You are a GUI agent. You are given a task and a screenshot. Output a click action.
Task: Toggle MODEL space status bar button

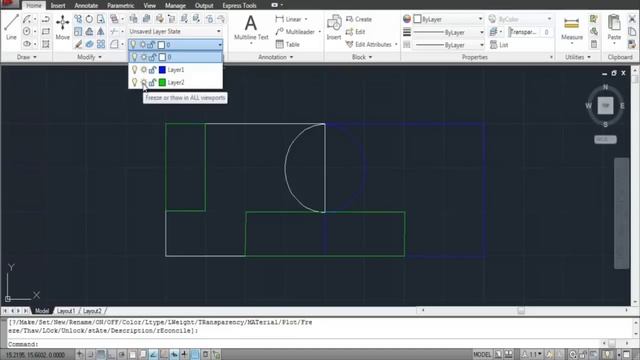coord(482,354)
